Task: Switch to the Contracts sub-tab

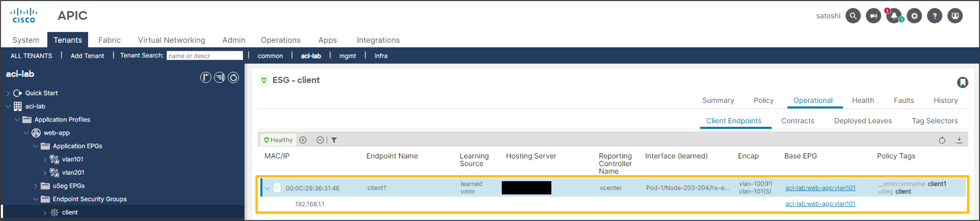Action: pyautogui.click(x=798, y=121)
